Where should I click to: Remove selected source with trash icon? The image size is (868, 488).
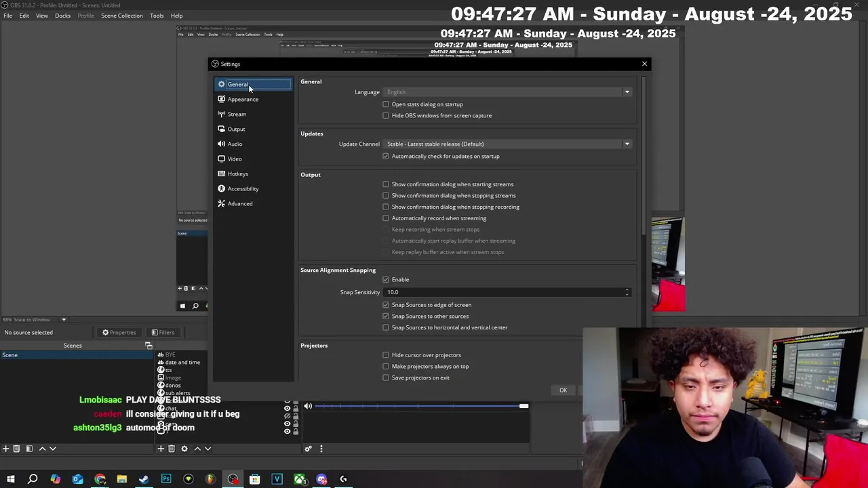172,449
